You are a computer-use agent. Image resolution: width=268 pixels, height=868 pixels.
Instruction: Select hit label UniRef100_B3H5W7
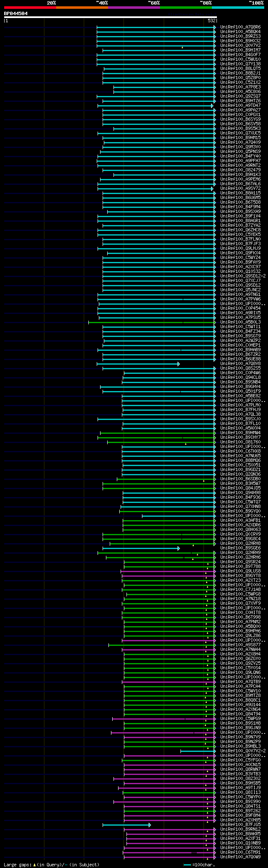point(240,483)
